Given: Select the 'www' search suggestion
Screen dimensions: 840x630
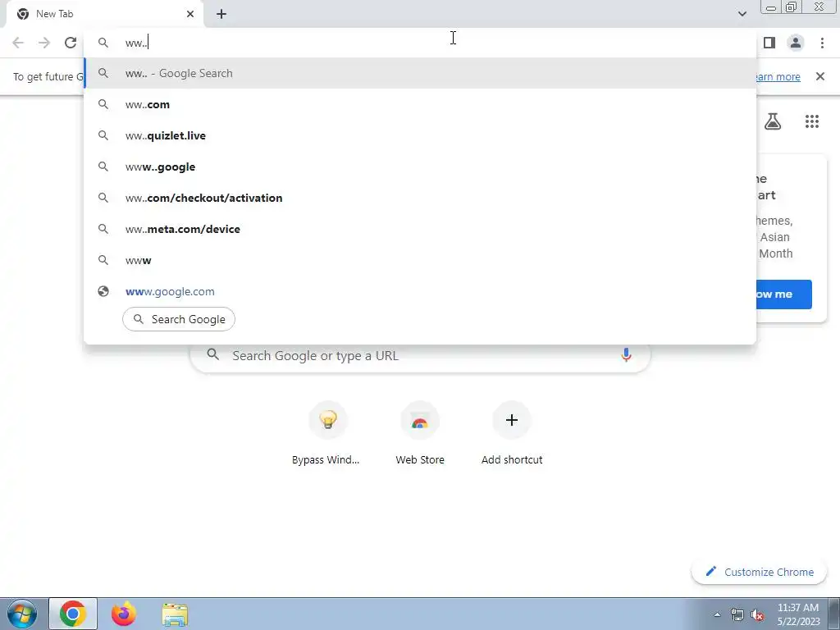Looking at the screenshot, I should pyautogui.click(x=420, y=260).
